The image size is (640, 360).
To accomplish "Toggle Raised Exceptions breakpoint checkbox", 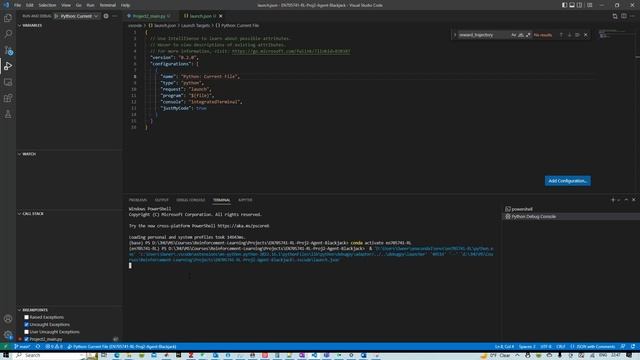I will (27, 317).
